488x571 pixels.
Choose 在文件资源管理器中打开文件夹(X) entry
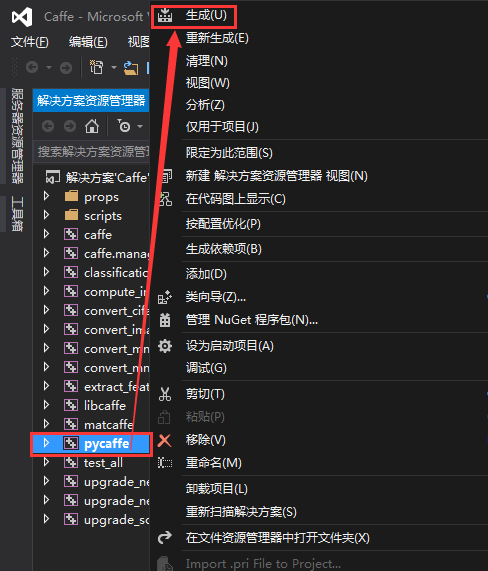[x=278, y=537]
